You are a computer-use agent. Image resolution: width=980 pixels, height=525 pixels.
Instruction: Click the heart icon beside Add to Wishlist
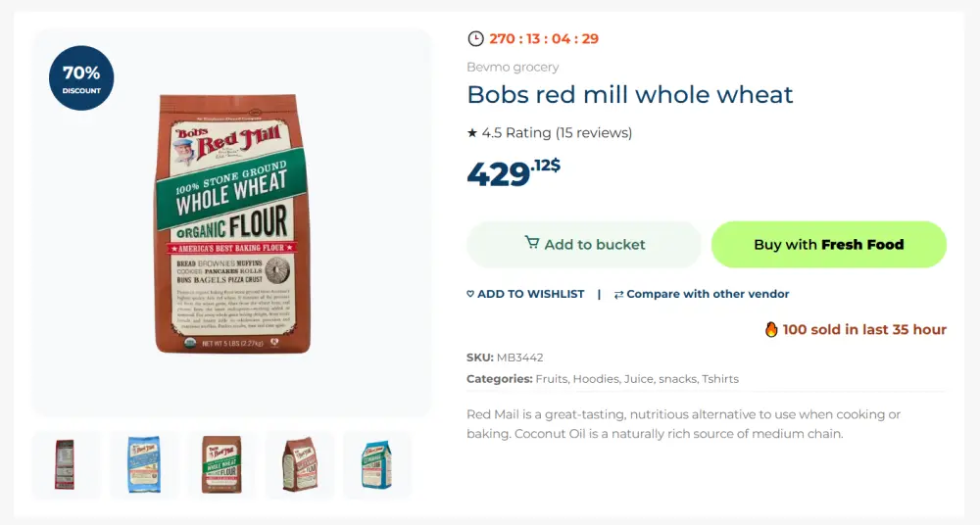point(470,294)
